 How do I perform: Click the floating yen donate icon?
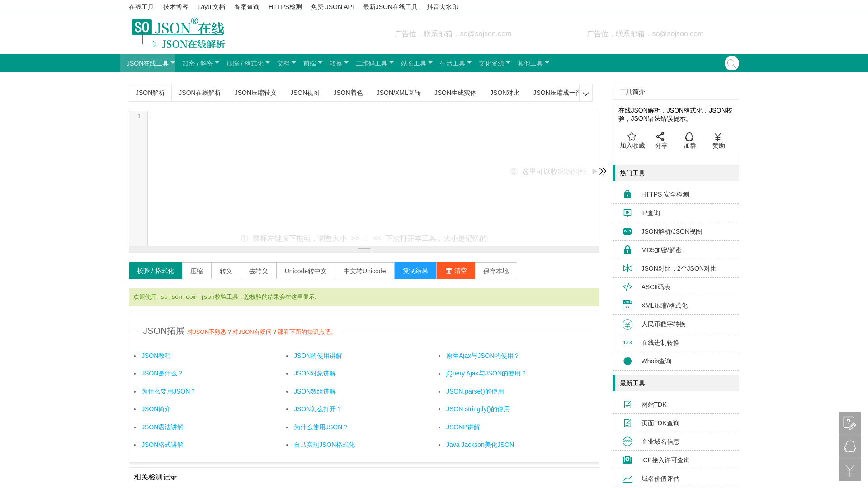[x=849, y=470]
